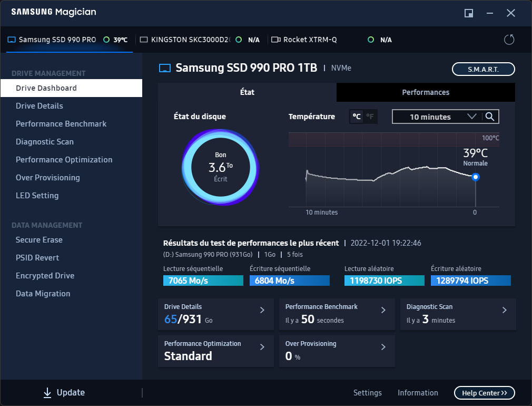
Task: Click the Help Center button
Action: [484, 393]
